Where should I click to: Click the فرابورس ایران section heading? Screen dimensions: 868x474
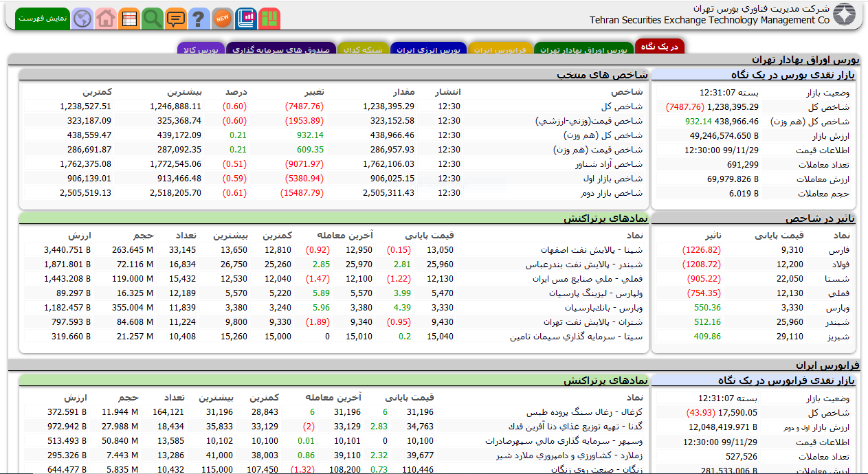click(827, 365)
